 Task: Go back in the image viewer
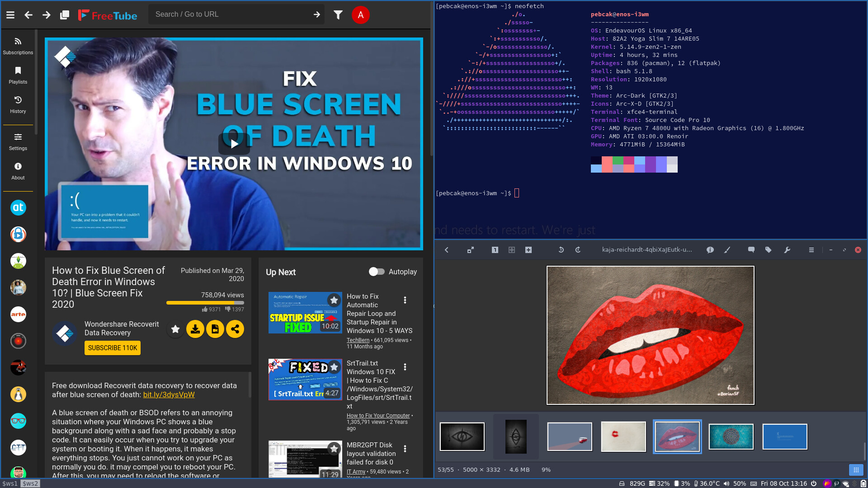coord(447,250)
